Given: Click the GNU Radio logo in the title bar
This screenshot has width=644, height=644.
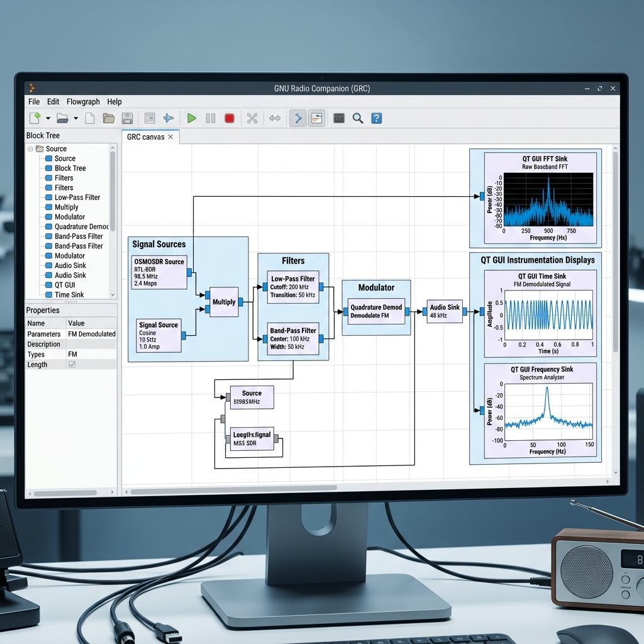Looking at the screenshot, I should (32, 88).
